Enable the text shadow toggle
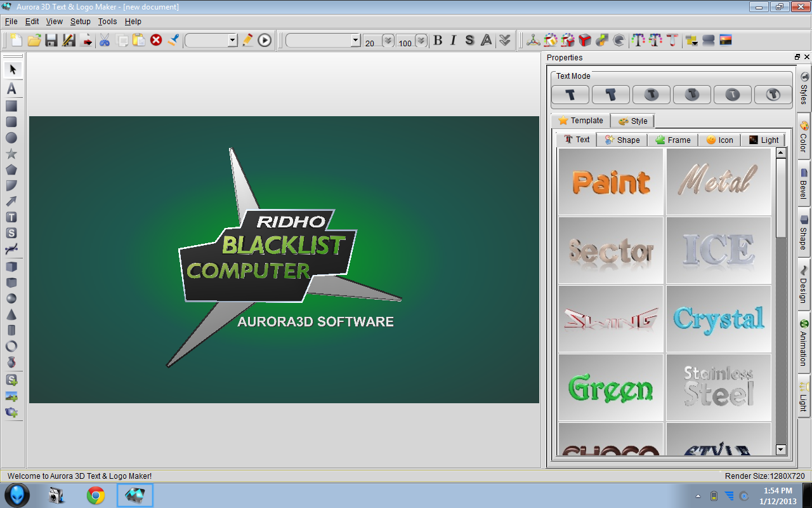The image size is (812, 508). [x=469, y=40]
